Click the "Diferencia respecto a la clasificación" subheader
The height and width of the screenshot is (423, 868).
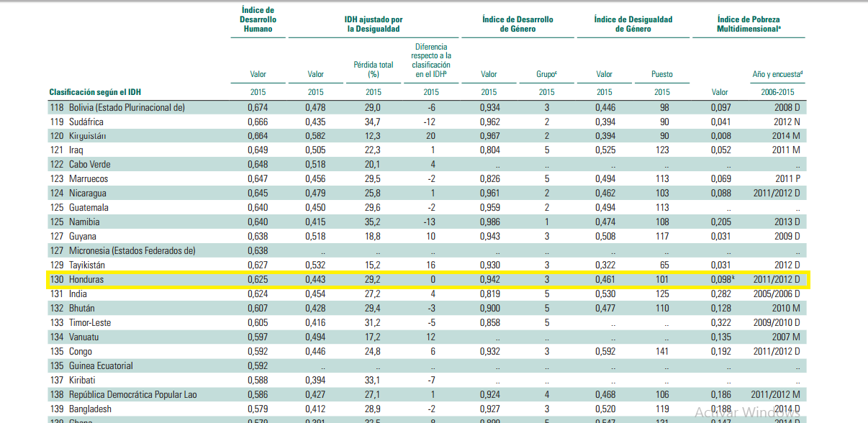point(431,60)
